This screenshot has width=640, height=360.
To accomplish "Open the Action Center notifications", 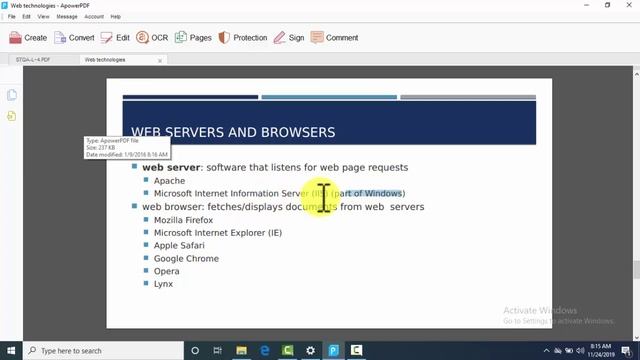I will [x=627, y=351].
